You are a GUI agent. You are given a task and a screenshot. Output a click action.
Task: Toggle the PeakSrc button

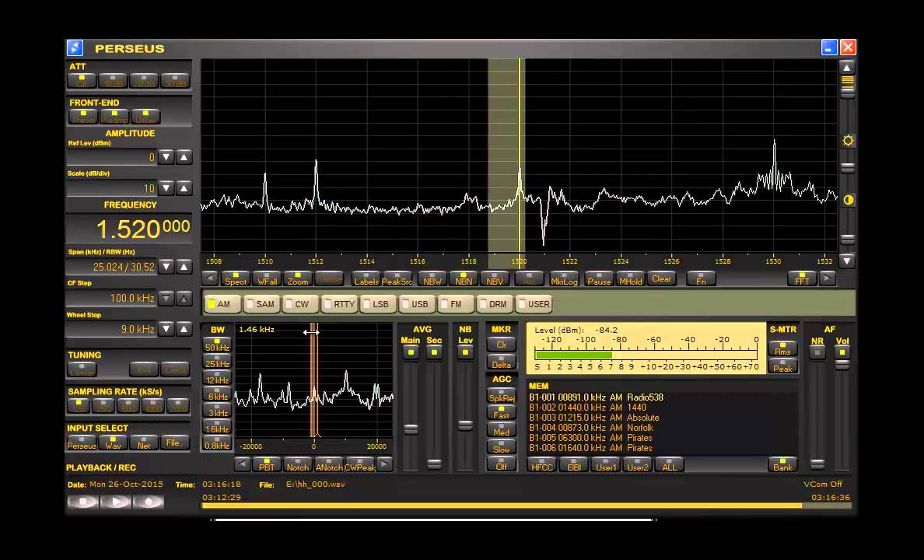tap(397, 278)
